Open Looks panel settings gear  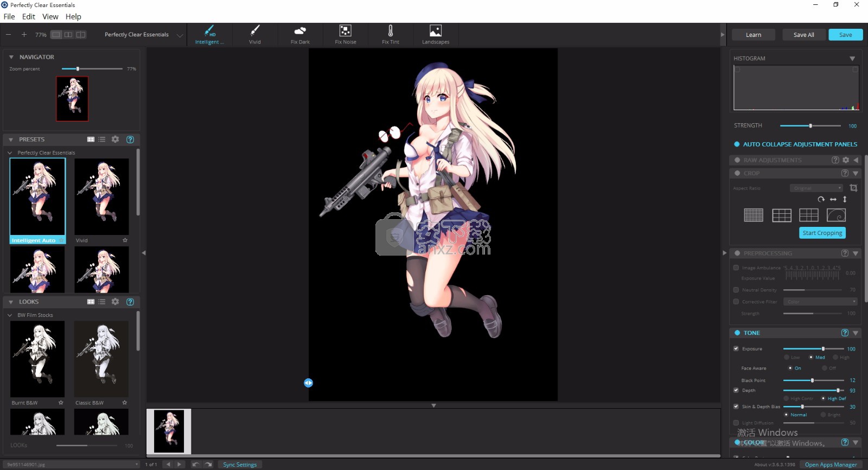(x=115, y=302)
